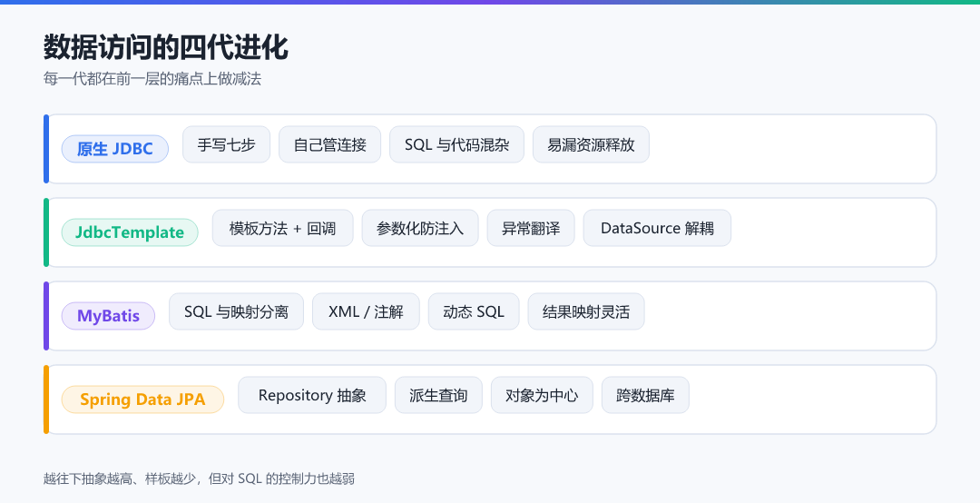Click the 参数化防注入 chip
980x503 pixels.
(420, 229)
